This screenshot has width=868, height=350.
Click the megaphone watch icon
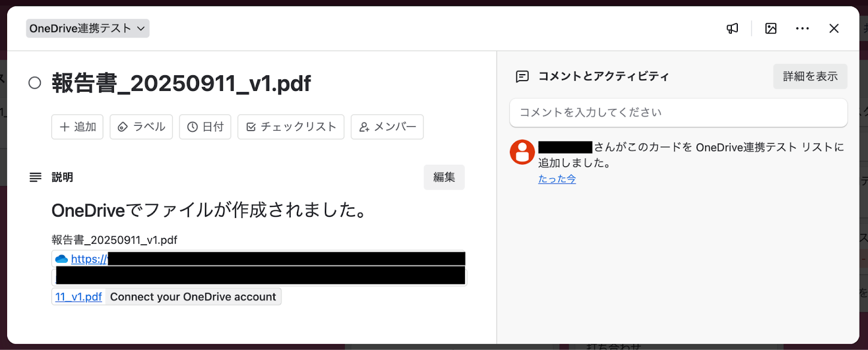coord(732,29)
